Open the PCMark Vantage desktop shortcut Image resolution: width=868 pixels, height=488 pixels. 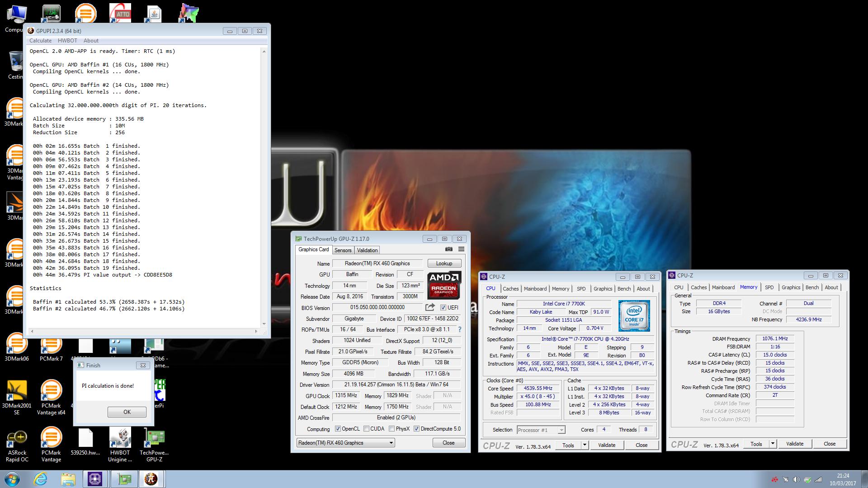[x=51, y=445]
